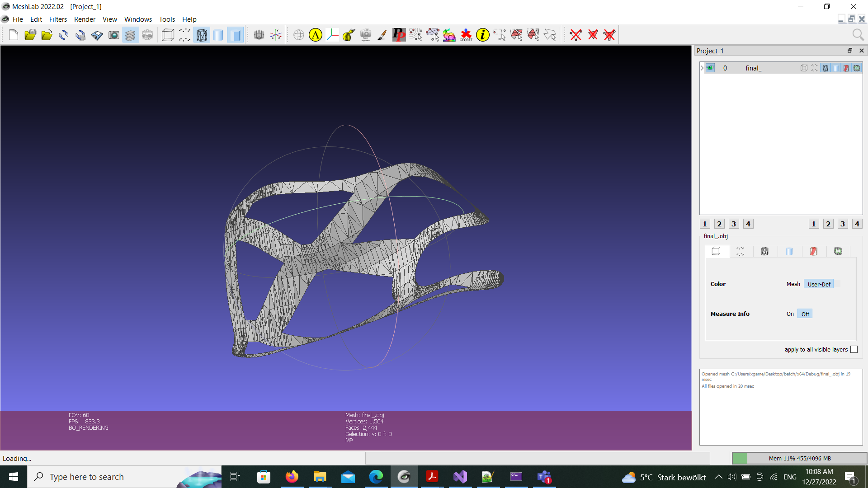Create a new empty project
The image size is (868, 488).
point(14,35)
